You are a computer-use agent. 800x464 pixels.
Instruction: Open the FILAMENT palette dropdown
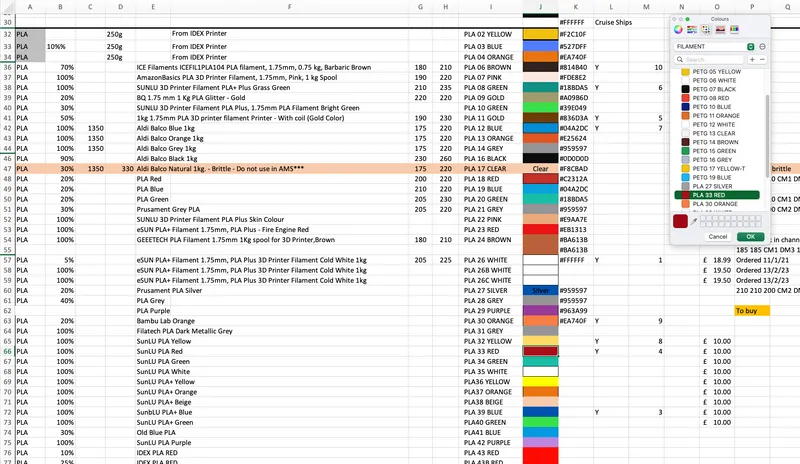pos(714,46)
